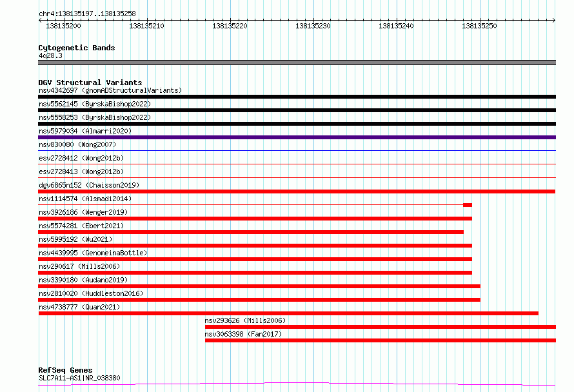Screen dimensions: 574x392
Task: Click the nsv4342697 gnomADStructuralVariants label
Action: point(110,90)
